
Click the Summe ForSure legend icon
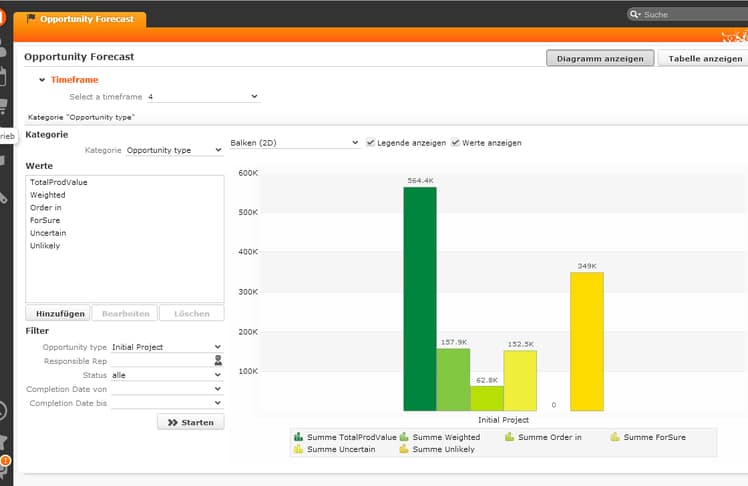click(615, 437)
